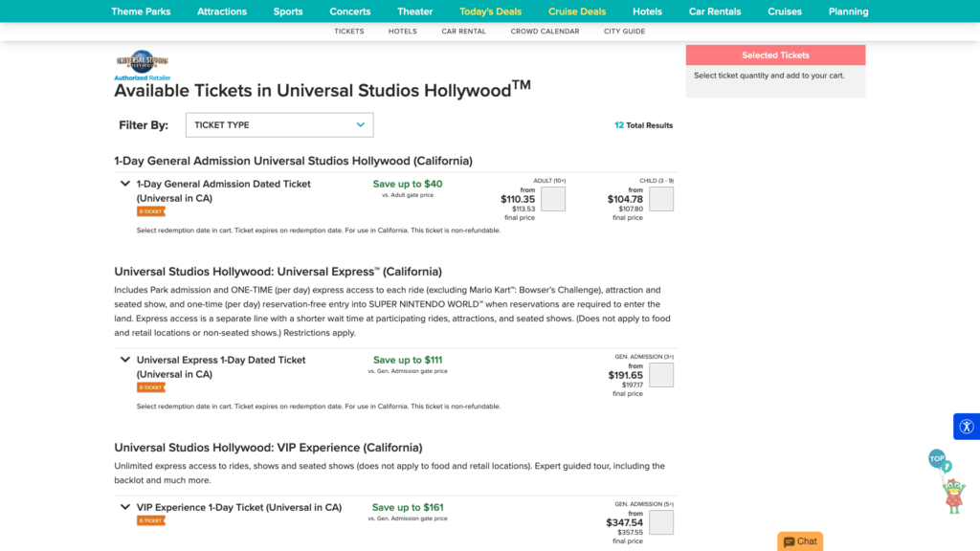Click the Authorized Retailer label
Viewport: 980px width, 551px height.
coord(142,78)
